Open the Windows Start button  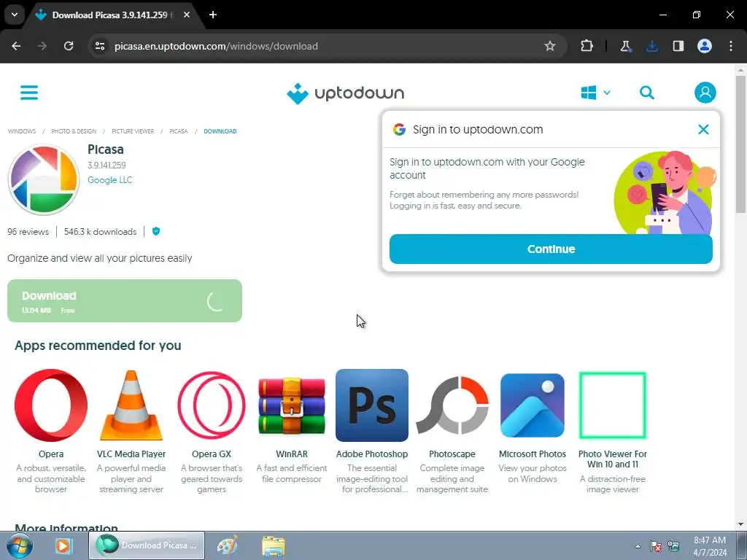tap(19, 545)
